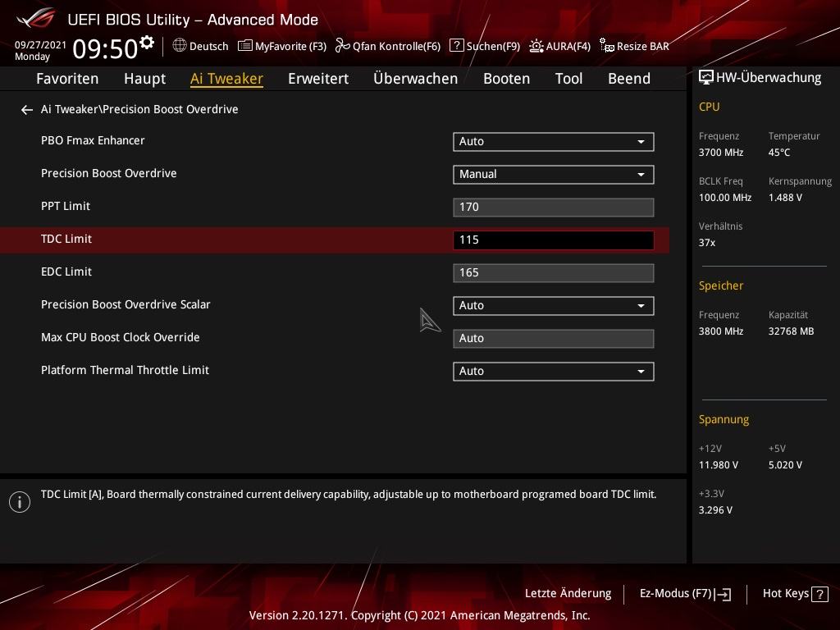Open the Erweitert tab
840x630 pixels.
318,79
